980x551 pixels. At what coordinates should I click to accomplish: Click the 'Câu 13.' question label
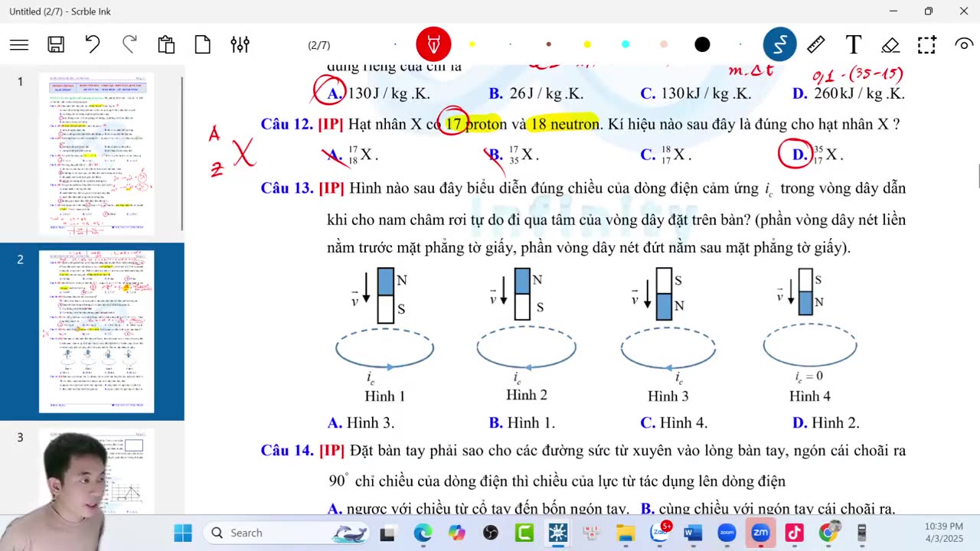(x=287, y=187)
